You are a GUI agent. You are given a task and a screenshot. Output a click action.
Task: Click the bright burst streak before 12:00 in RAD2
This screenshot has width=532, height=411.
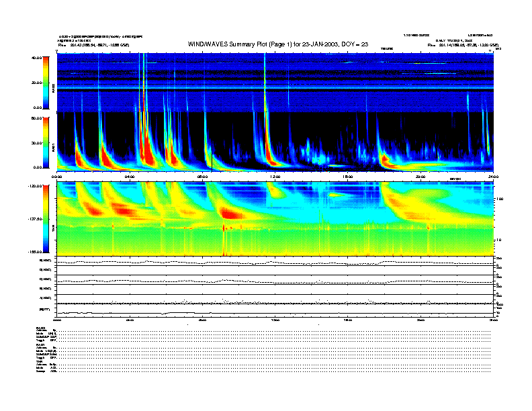pos(265,83)
